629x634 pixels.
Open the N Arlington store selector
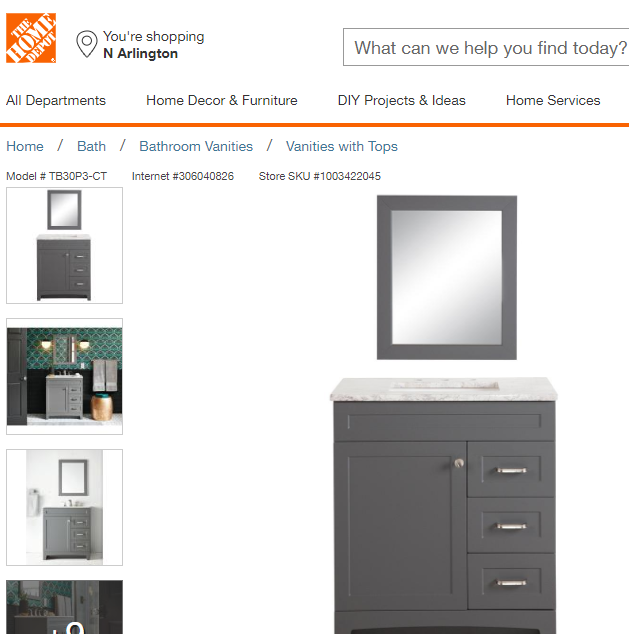tap(140, 53)
